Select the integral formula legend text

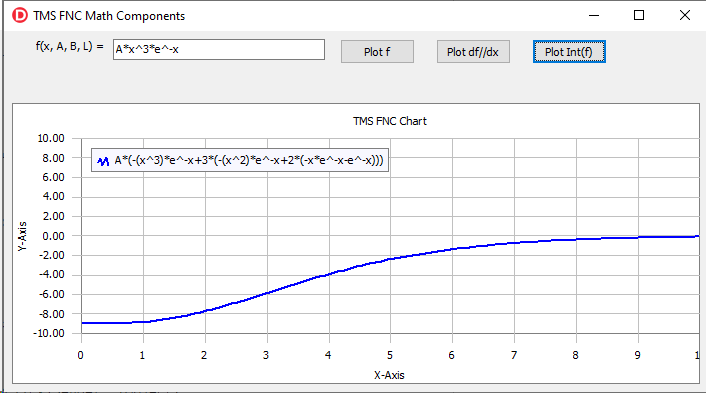click(249, 160)
